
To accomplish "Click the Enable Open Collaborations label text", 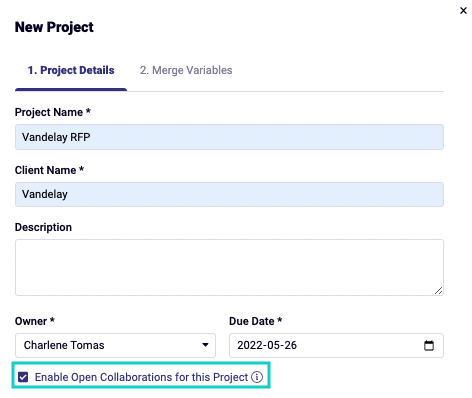I will pyautogui.click(x=141, y=377).
